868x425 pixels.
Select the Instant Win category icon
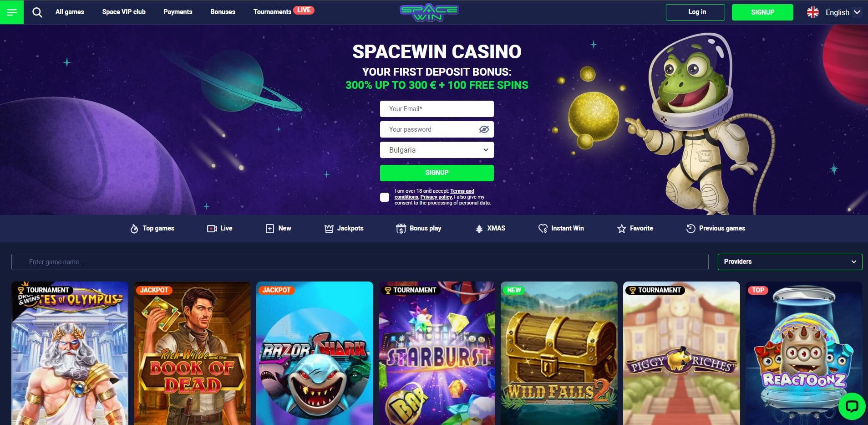pos(543,229)
